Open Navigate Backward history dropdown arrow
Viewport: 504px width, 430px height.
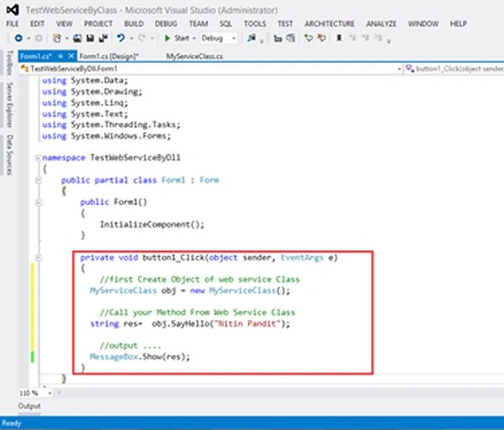[x=29, y=39]
